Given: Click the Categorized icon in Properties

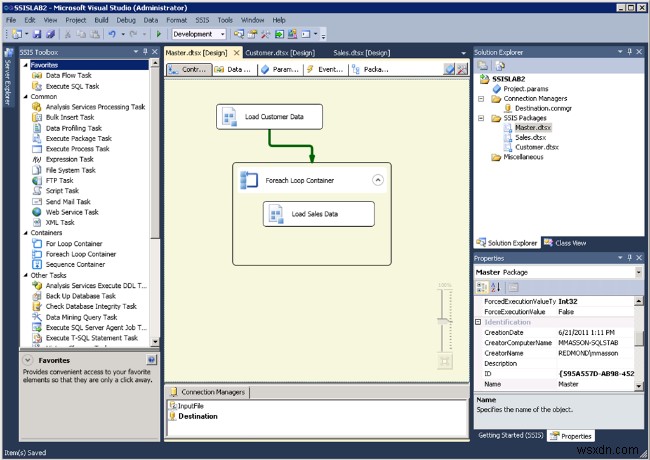Looking at the screenshot, I should coord(482,287).
